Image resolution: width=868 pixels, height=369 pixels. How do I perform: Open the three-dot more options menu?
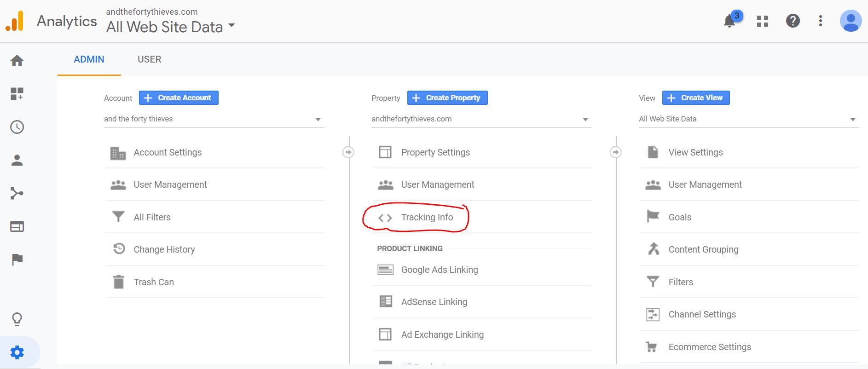pyautogui.click(x=821, y=21)
